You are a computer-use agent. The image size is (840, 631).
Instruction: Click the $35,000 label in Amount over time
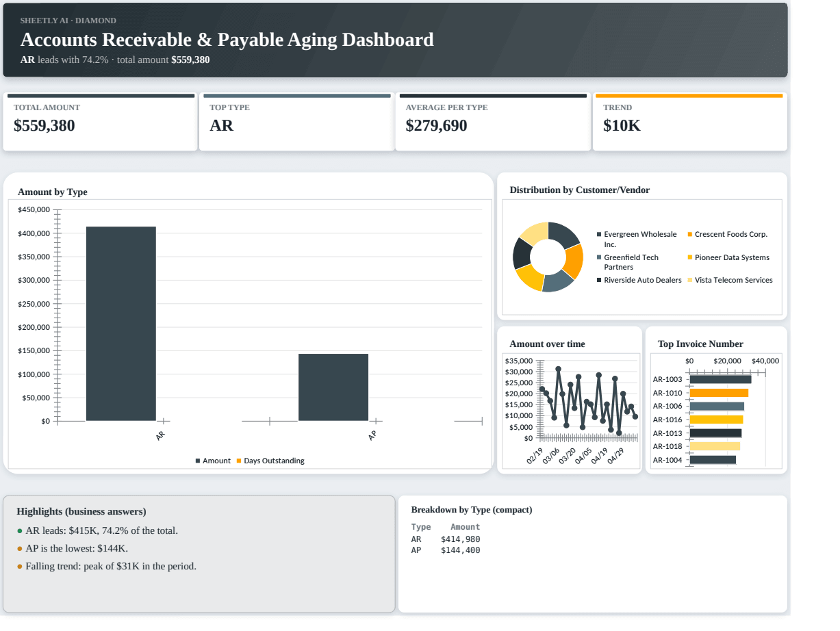click(518, 361)
